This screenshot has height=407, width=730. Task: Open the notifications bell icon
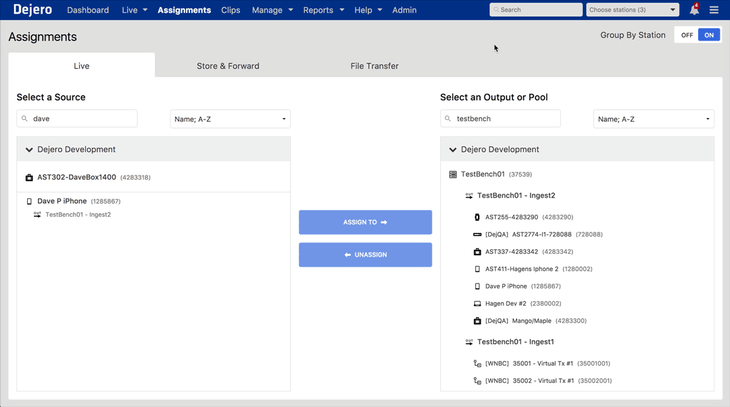694,9
